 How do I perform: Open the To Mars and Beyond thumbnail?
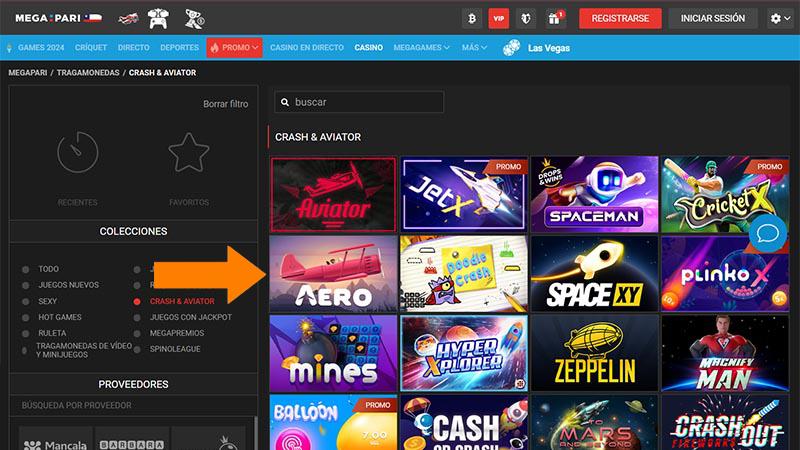[x=594, y=422]
